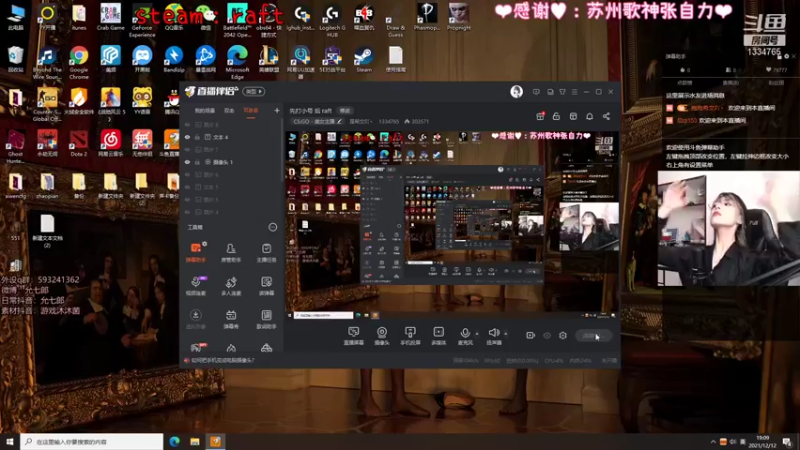Expand the microphone device dropdown arrow
This screenshot has height=450, width=800.
(477, 334)
